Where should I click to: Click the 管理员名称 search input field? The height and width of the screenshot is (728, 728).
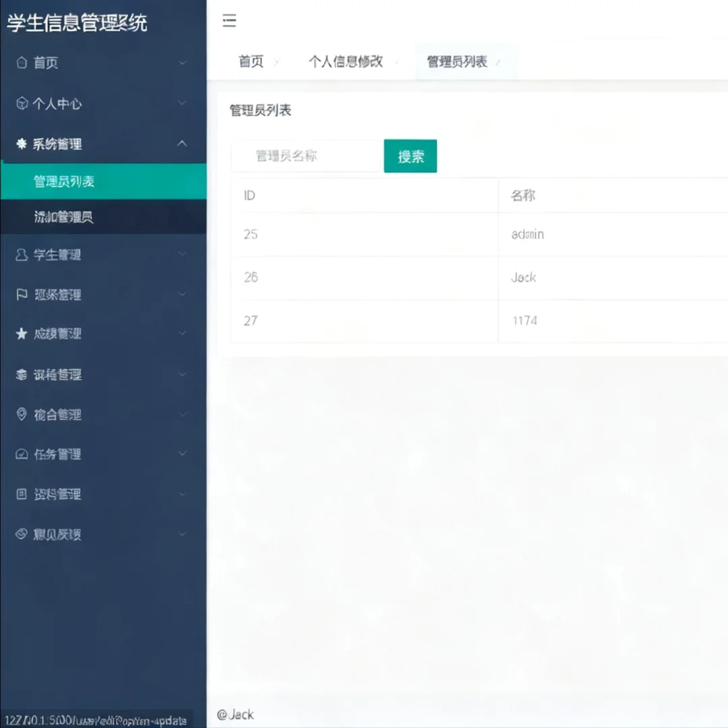(306, 156)
